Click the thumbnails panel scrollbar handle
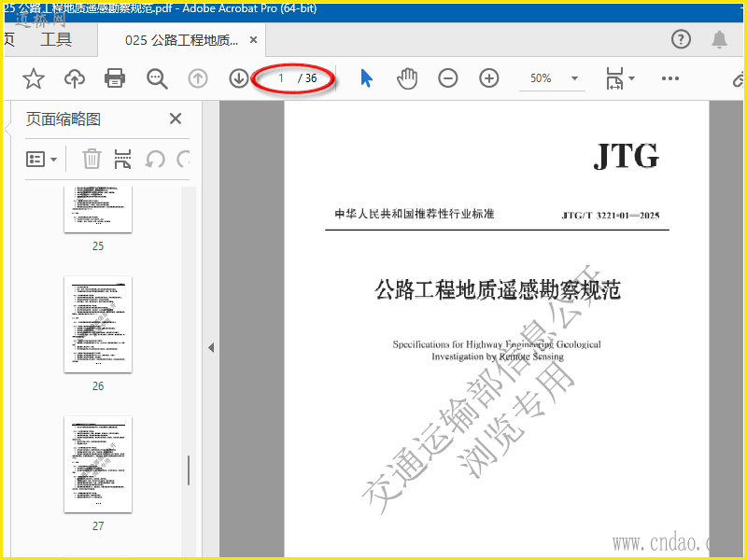This screenshot has width=747, height=560. 189,470
